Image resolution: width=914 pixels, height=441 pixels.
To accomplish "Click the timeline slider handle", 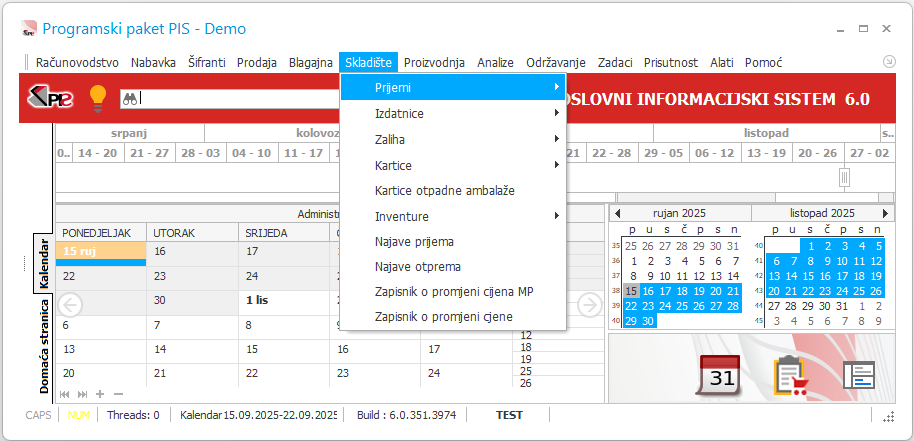I will tap(845, 177).
